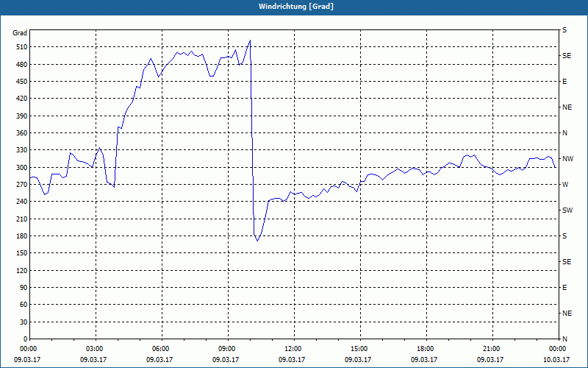Screen dimensions: 588x368
Task: Select the 150 value on the y-axis
Action: (x=21, y=253)
